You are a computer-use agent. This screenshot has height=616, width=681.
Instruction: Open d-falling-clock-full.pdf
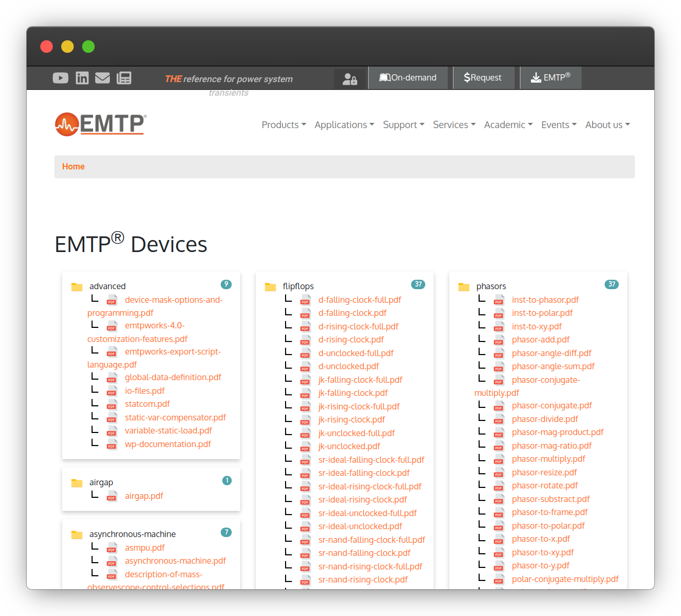(x=360, y=300)
